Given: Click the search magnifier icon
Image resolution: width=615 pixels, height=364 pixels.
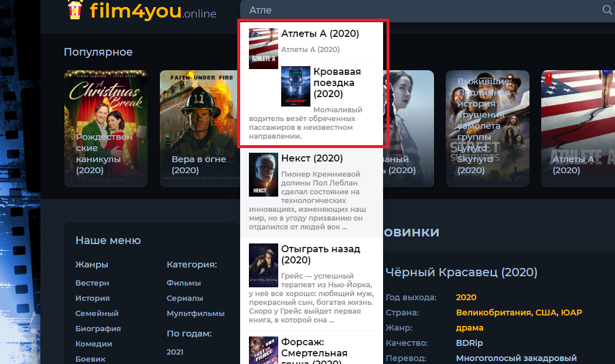Looking at the screenshot, I should click(x=607, y=10).
